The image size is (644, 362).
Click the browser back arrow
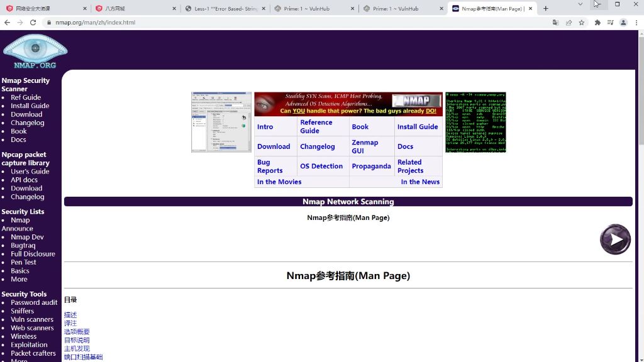pyautogui.click(x=7, y=23)
